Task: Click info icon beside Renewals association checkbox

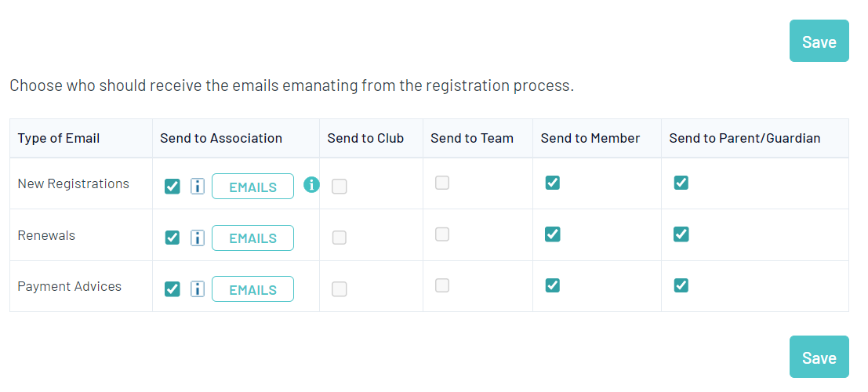Action: (198, 238)
